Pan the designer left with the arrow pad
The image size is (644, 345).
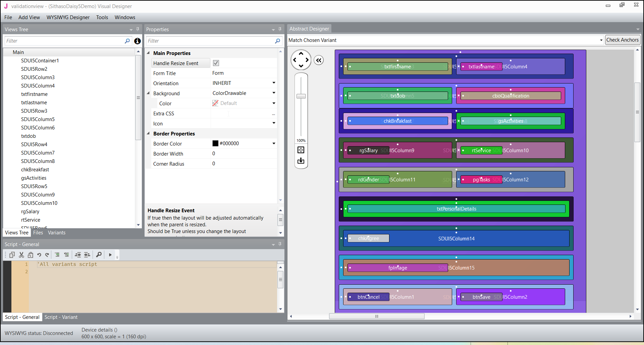coord(294,60)
